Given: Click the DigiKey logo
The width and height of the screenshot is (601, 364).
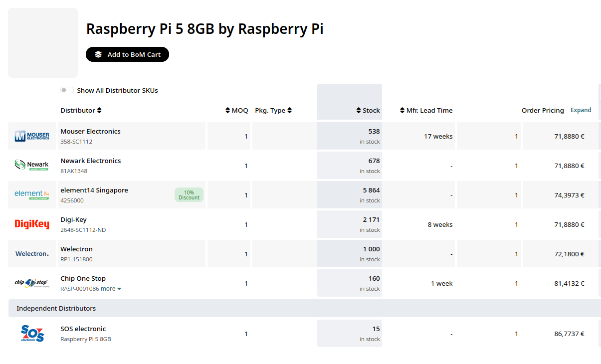Looking at the screenshot, I should [32, 224].
